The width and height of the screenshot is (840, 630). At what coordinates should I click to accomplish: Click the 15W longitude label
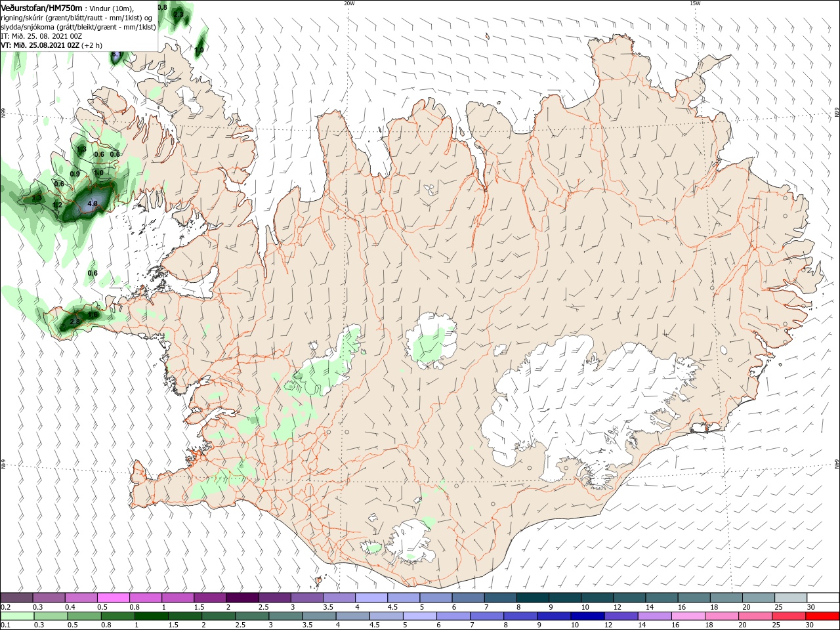click(695, 3)
